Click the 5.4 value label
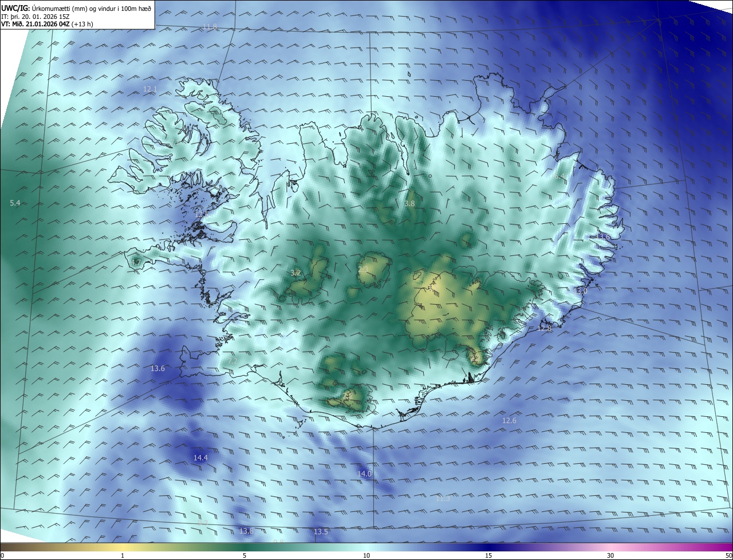This screenshot has height=560, width=733. [15, 203]
